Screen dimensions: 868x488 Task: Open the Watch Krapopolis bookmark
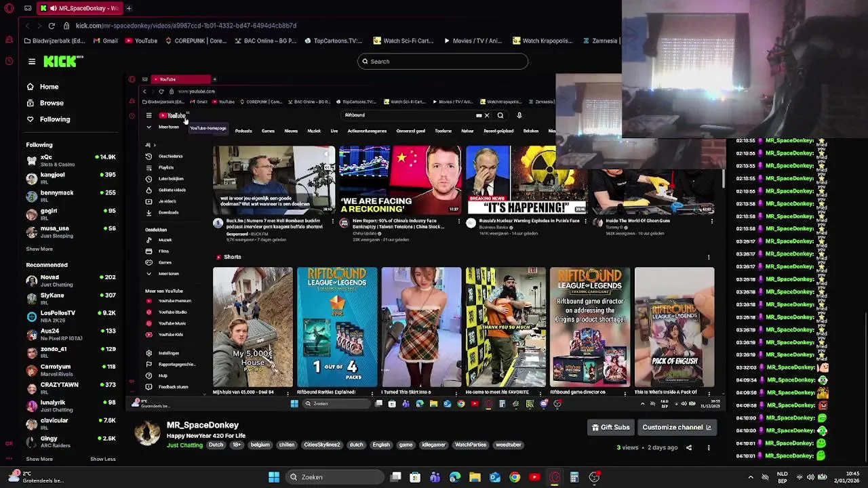pyautogui.click(x=543, y=41)
